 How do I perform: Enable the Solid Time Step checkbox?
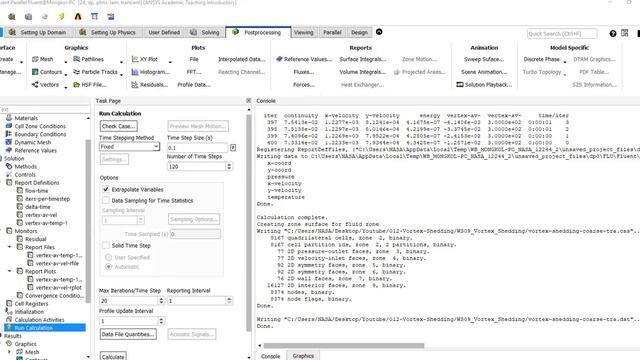coord(106,245)
